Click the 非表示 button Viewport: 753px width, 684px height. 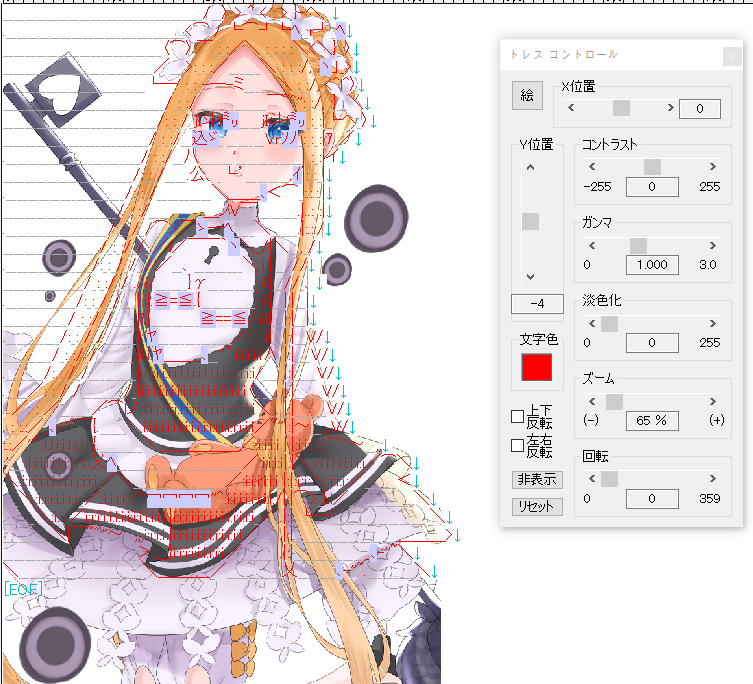537,479
